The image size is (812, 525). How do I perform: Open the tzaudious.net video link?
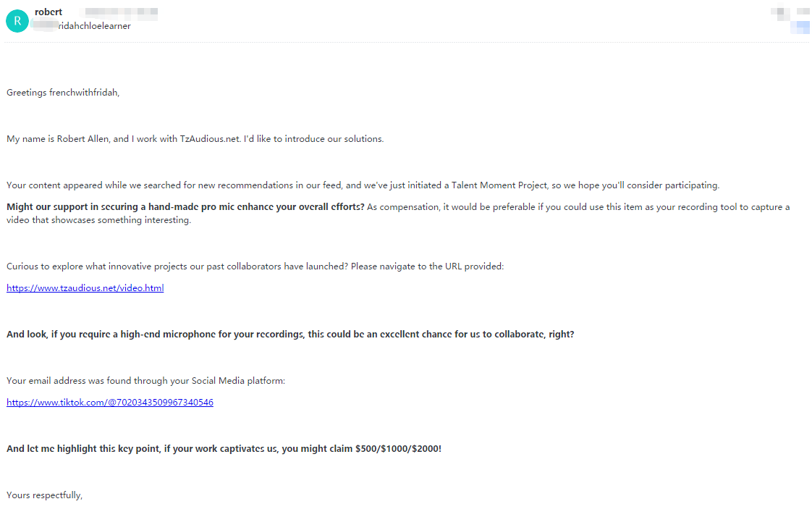(85, 288)
